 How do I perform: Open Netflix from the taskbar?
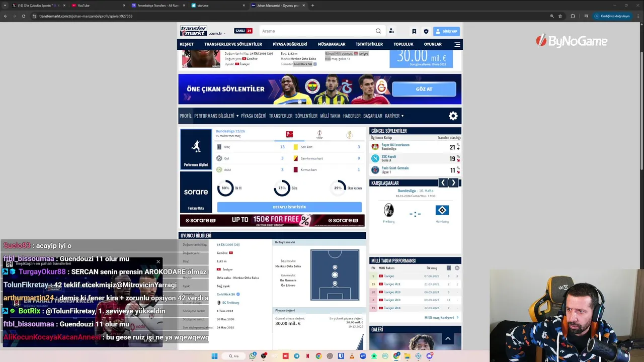click(x=307, y=356)
